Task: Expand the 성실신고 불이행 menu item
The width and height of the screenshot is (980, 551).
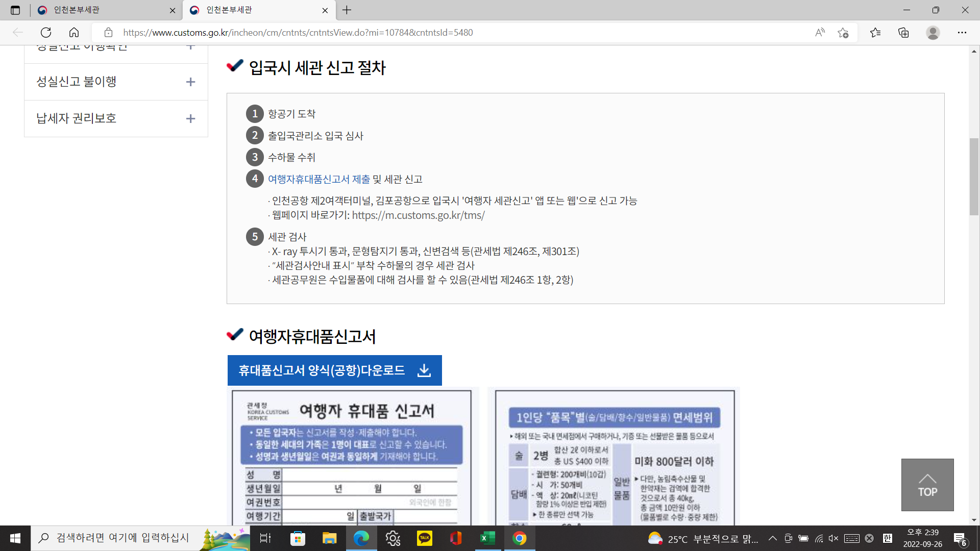Action: [190, 82]
